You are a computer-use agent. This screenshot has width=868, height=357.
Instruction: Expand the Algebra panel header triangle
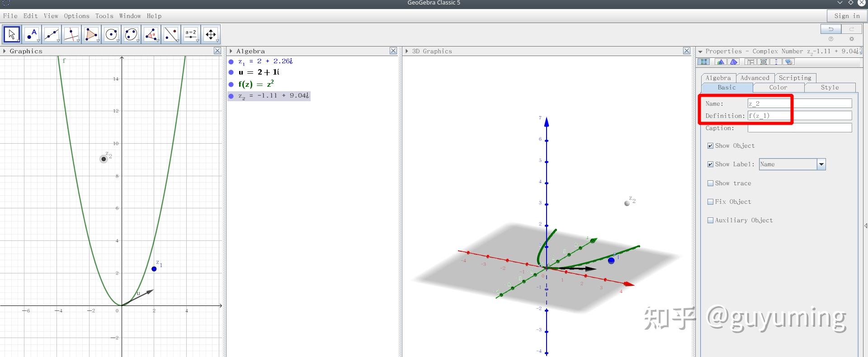coord(231,51)
